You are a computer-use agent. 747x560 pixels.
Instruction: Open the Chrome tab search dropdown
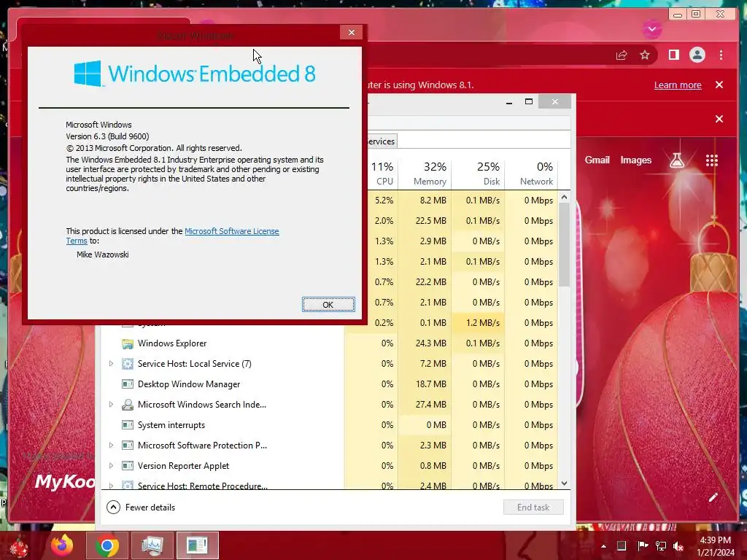[x=651, y=29]
